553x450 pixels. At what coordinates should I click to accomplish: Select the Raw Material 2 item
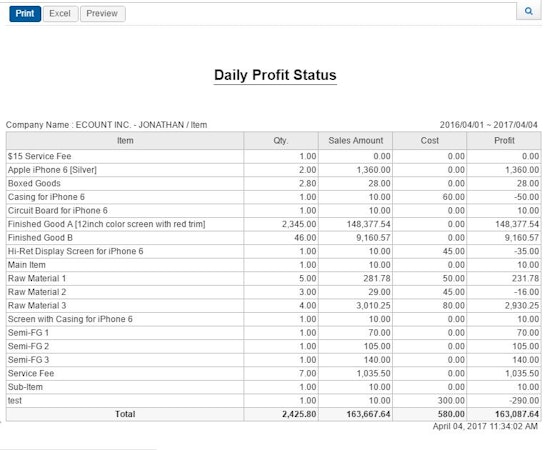(37, 292)
